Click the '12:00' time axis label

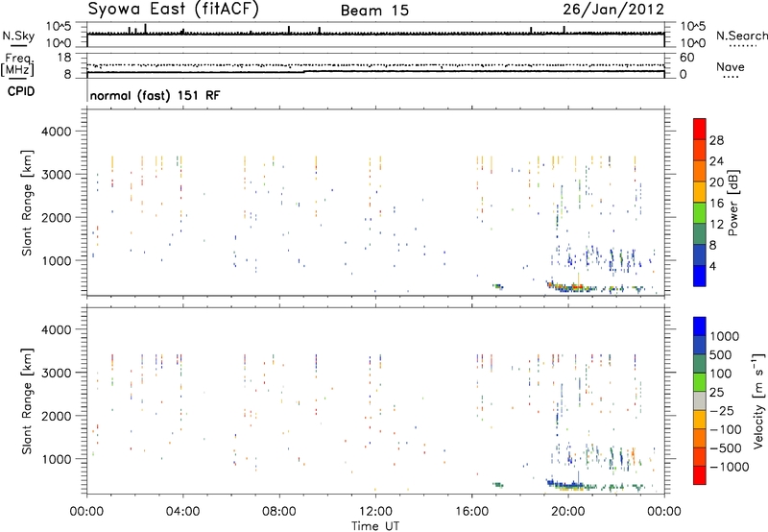click(375, 512)
